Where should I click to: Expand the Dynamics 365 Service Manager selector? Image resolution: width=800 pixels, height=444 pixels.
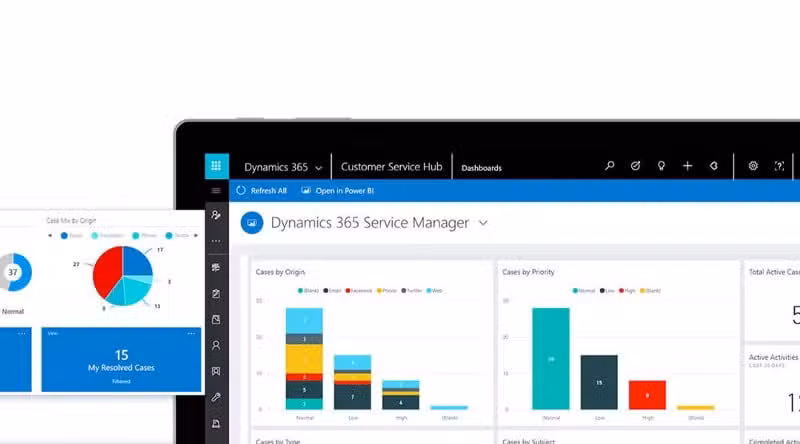483,223
